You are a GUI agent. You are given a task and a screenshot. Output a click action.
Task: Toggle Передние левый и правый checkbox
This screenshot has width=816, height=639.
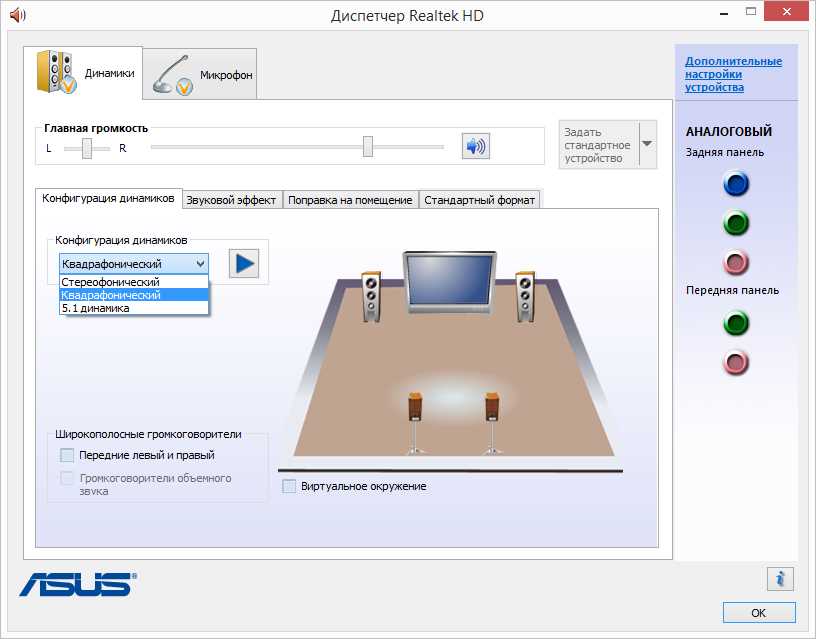click(67, 455)
